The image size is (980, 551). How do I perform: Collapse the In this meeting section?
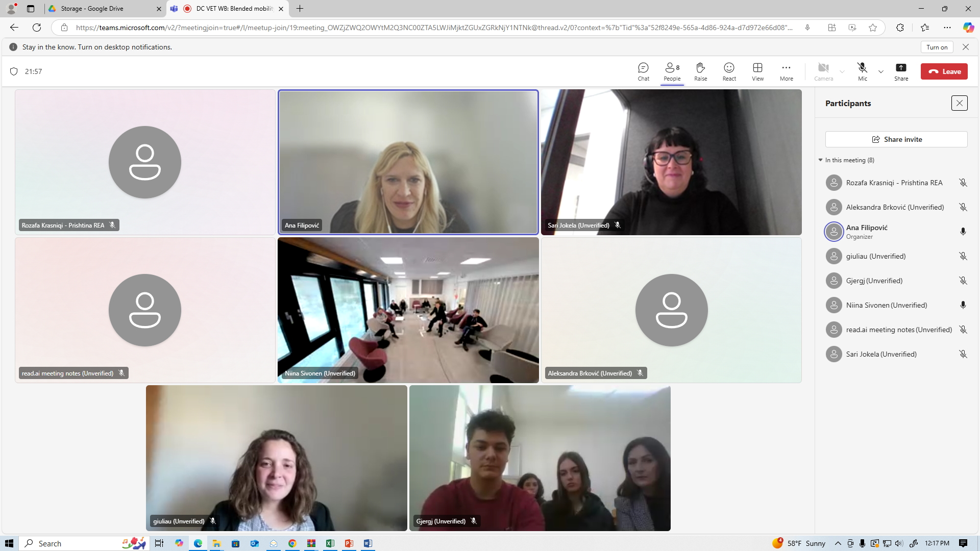click(x=821, y=160)
